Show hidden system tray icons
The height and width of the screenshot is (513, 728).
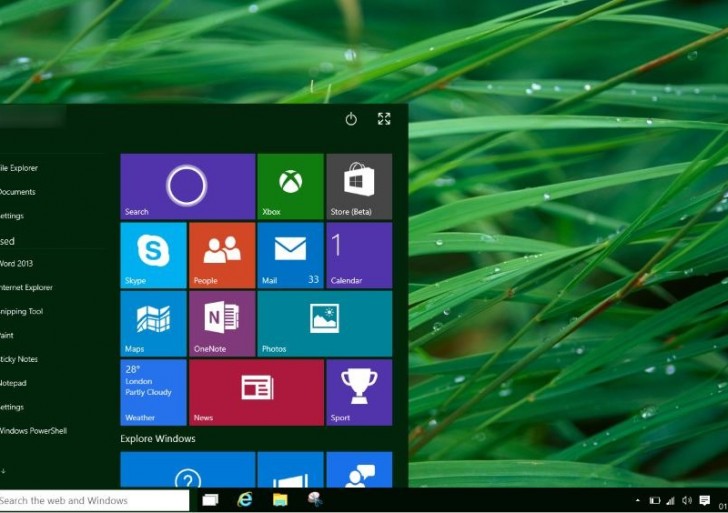(637, 500)
